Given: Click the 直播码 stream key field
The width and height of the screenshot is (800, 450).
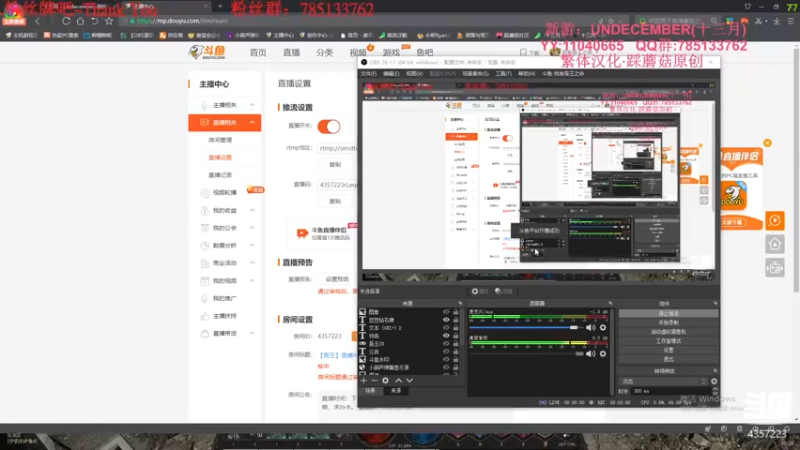Looking at the screenshot, I should (337, 185).
